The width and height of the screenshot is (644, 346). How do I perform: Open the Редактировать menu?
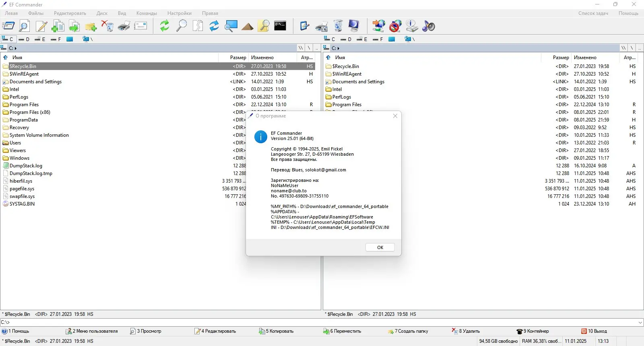[70, 13]
